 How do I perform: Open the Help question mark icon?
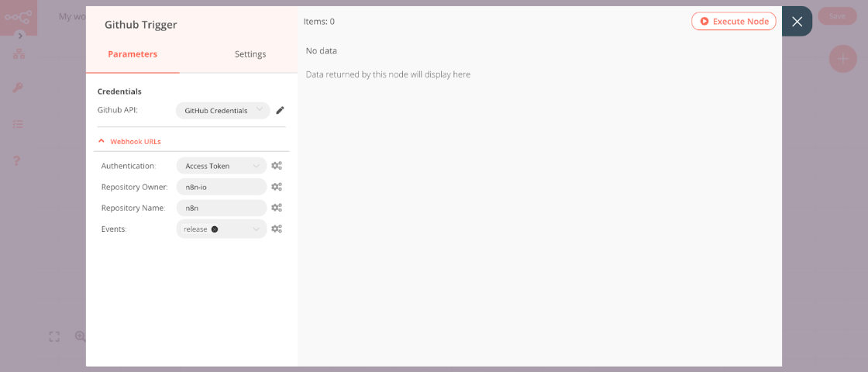(17, 160)
